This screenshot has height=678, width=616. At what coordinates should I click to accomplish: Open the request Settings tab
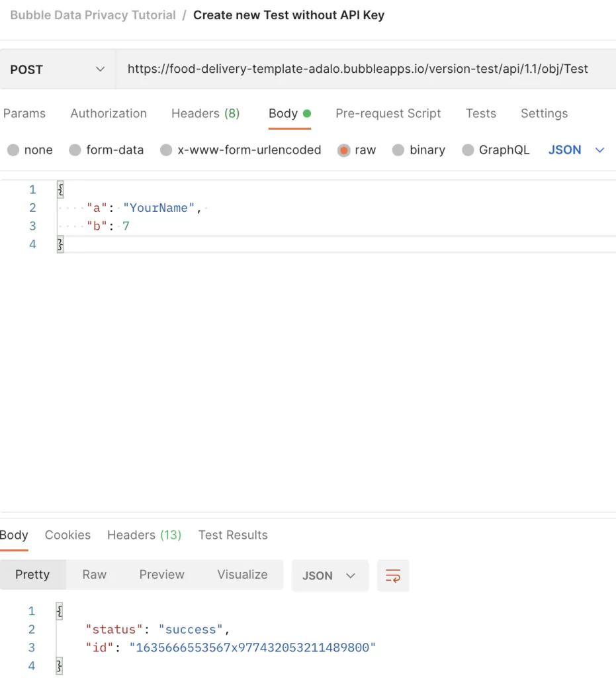click(543, 113)
